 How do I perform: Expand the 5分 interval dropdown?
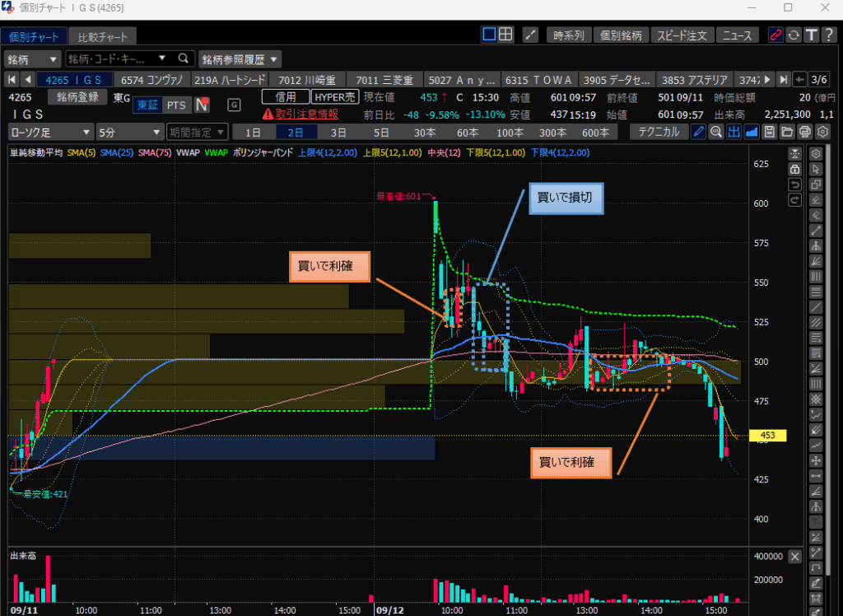pos(129,132)
